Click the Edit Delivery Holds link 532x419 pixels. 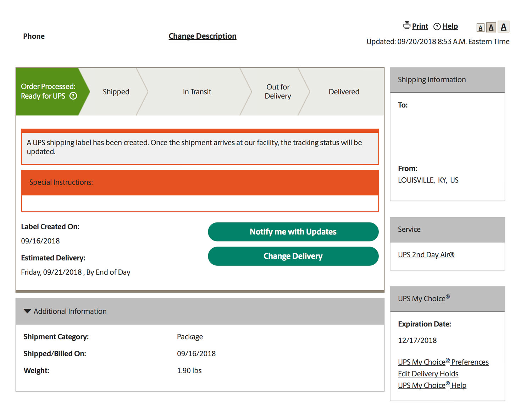428,374
